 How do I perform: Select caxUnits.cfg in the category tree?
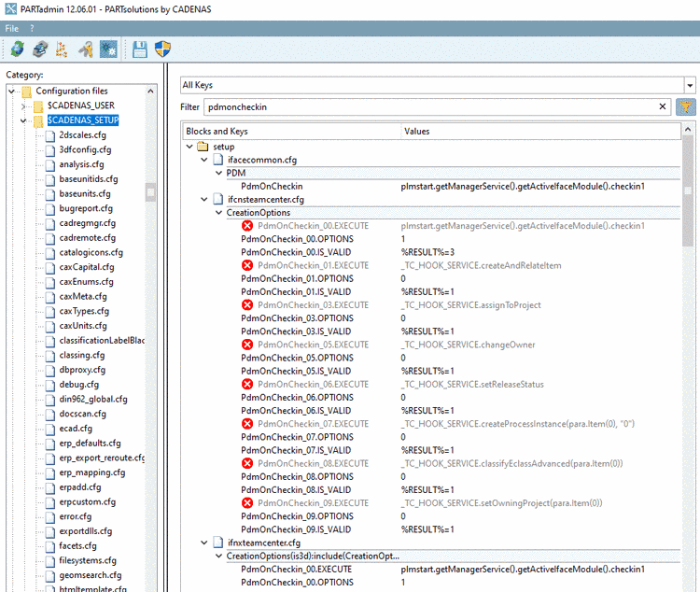[83, 326]
